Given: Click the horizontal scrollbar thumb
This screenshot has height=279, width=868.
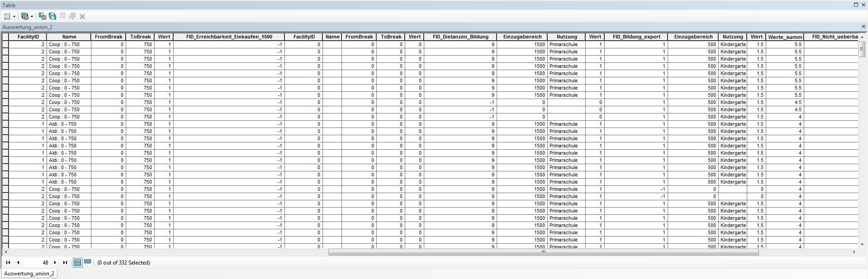Looking at the screenshot, I should coord(543,252).
